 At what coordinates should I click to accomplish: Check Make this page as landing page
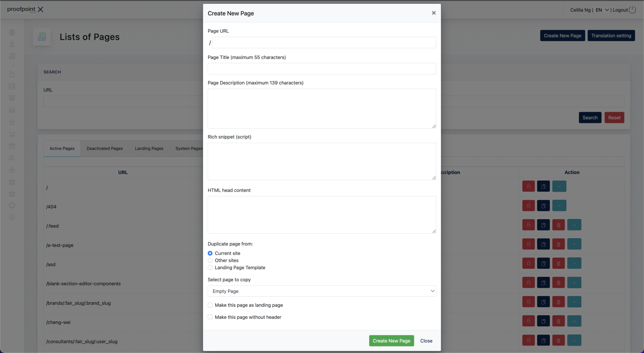pos(210,305)
